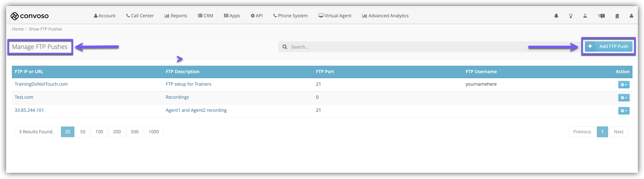Click the user profile icon
The width and height of the screenshot is (644, 179).
pos(631,16)
